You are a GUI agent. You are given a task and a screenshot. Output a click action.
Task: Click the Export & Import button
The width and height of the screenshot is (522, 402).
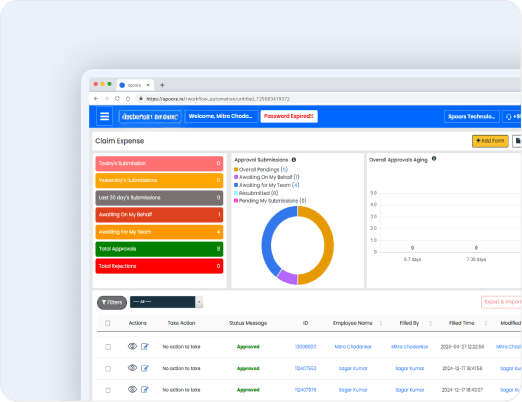point(501,302)
